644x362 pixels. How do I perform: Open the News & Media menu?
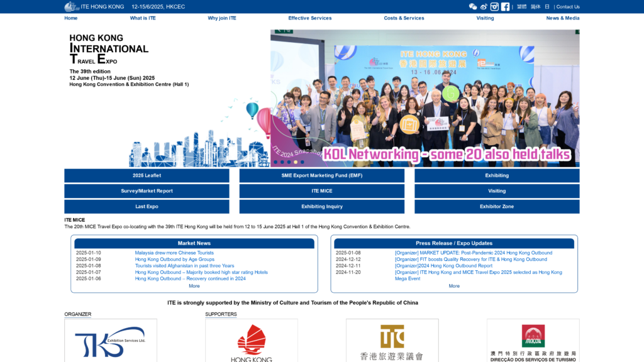(563, 18)
